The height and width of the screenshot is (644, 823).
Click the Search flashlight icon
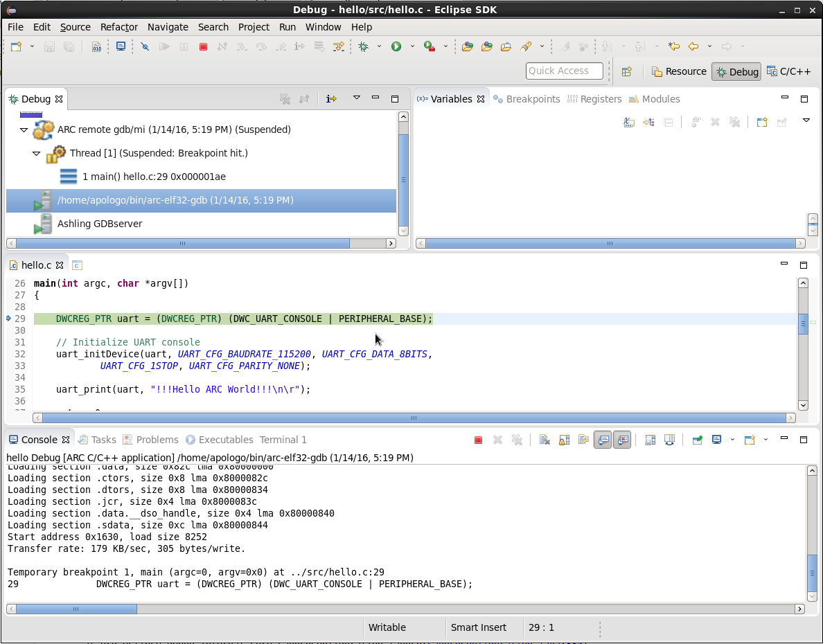(526, 46)
